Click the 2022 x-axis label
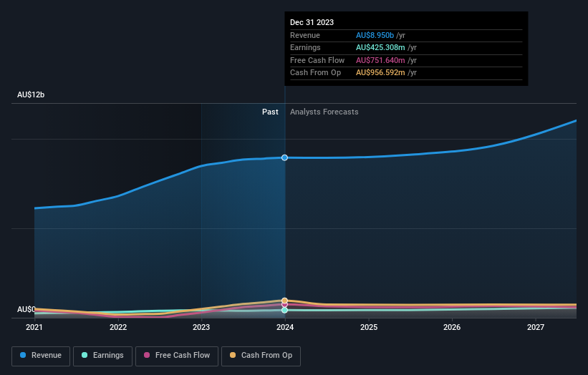 point(118,327)
